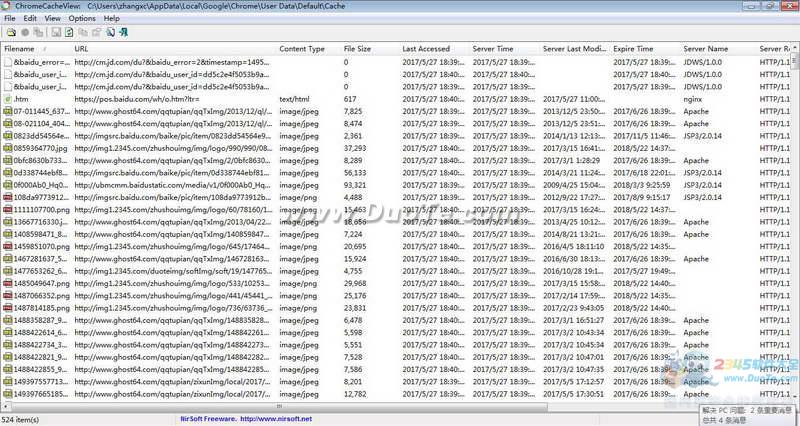Image resolution: width=800 pixels, height=426 pixels.
Task: Click the Exit toolbar icon
Action: click(123, 32)
